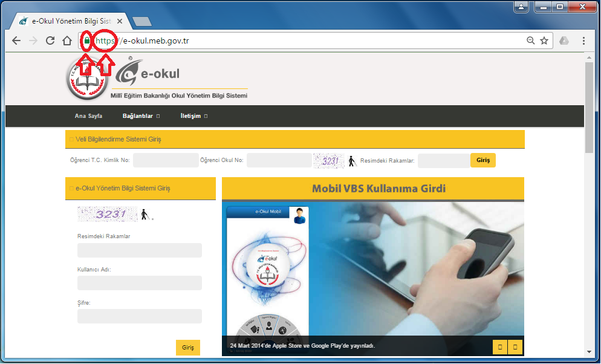This screenshot has height=364, width=601.
Task: Click the Şifre password field
Action: pos(140,316)
